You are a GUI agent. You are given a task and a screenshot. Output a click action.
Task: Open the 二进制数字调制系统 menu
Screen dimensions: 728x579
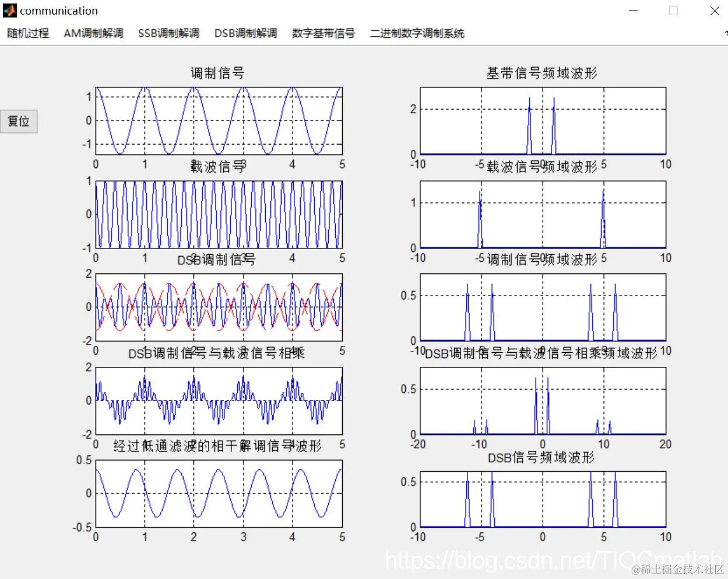[x=417, y=33]
